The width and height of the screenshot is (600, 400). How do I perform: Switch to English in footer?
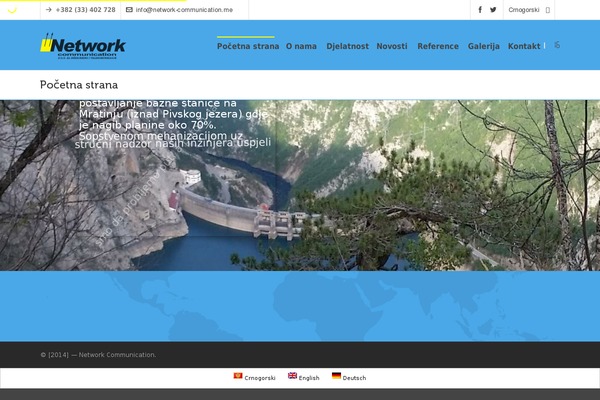(x=309, y=378)
